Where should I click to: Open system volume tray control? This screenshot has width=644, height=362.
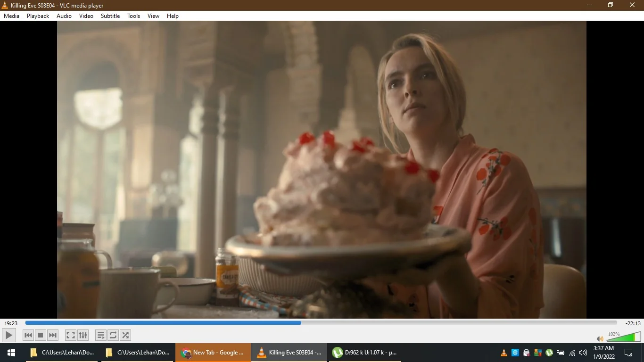pyautogui.click(x=583, y=353)
